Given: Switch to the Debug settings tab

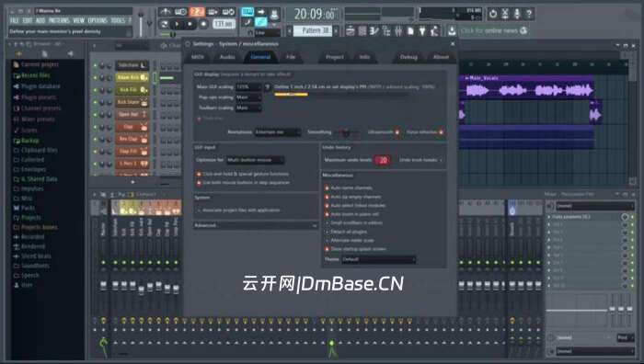Looking at the screenshot, I should point(408,57).
